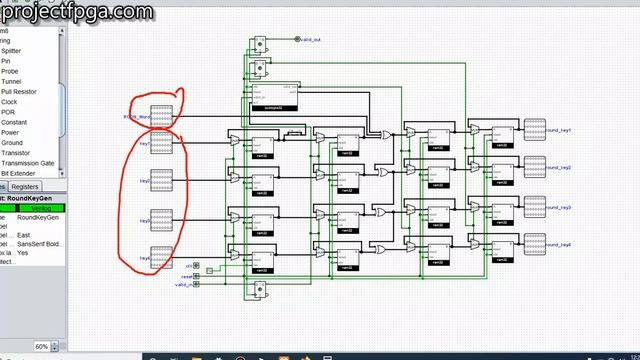The width and height of the screenshot is (640, 360).
Task: Change the SansSerif Bold font property
Action: click(40, 244)
